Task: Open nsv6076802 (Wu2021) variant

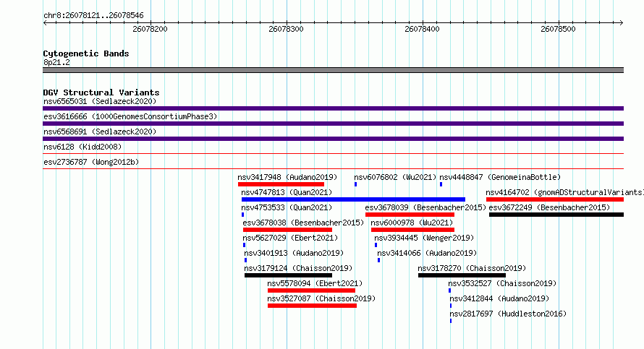Action: pyautogui.click(x=395, y=177)
